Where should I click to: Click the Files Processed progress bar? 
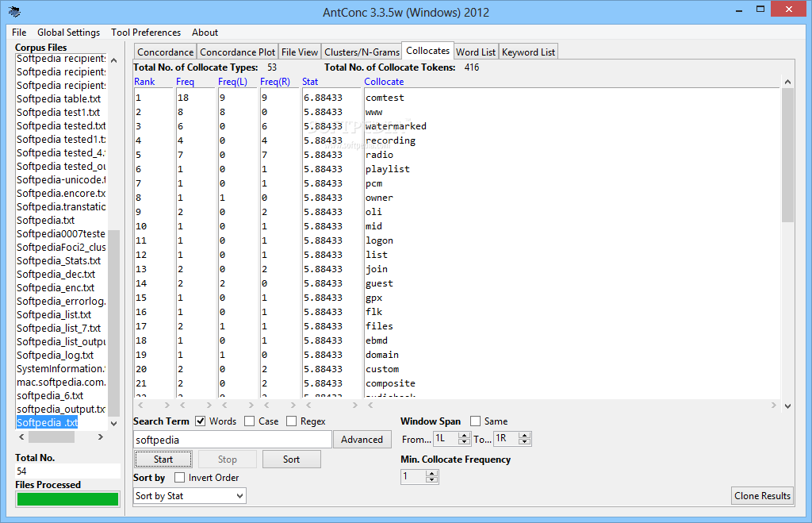tap(68, 498)
